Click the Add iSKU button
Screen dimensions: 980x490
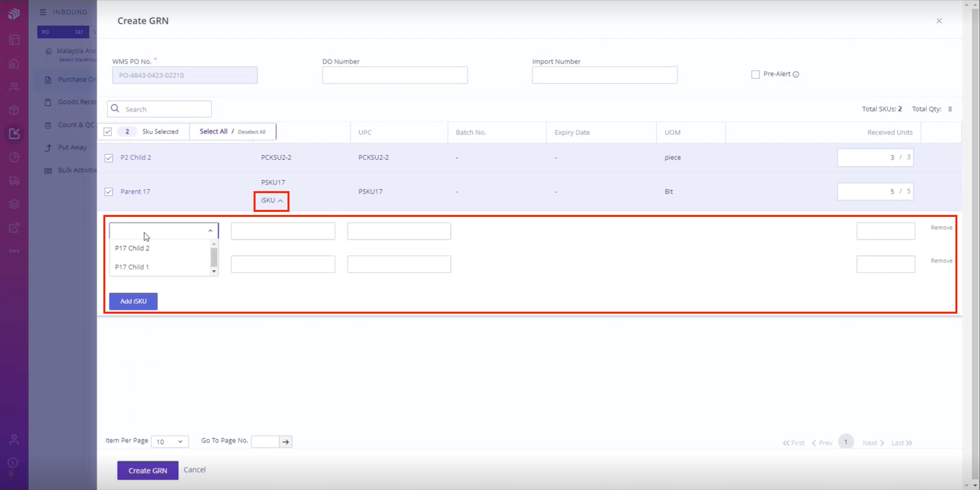[133, 301]
